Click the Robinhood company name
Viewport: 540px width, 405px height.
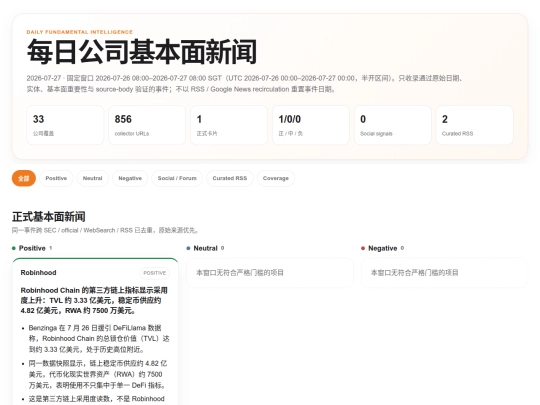pyautogui.click(x=39, y=273)
